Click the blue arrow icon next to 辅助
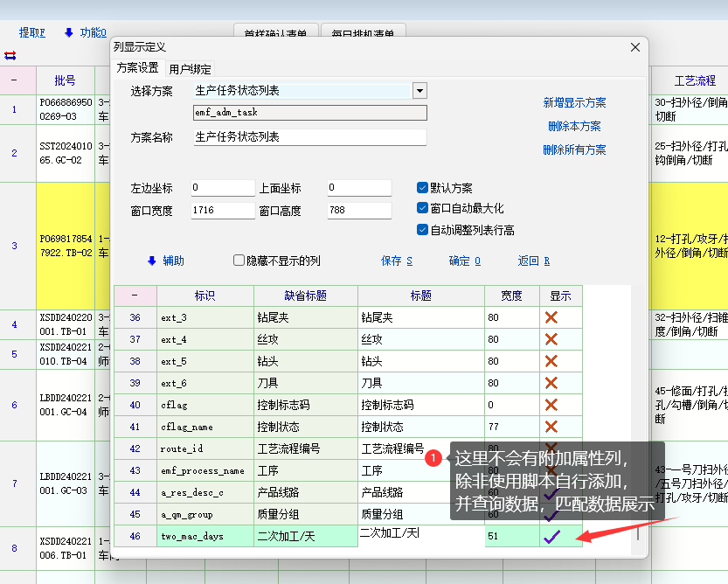728x584 pixels. pyautogui.click(x=151, y=261)
